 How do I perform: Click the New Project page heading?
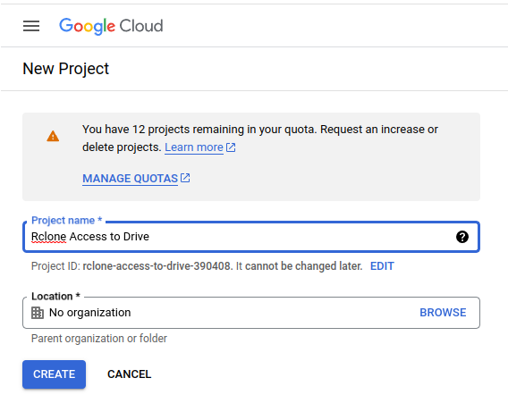tap(66, 69)
